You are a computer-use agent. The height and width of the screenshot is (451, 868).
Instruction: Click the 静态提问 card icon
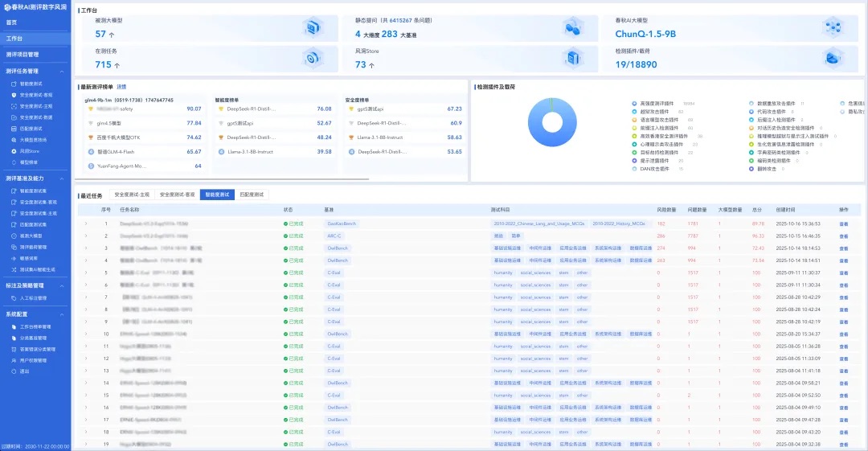coord(572,28)
